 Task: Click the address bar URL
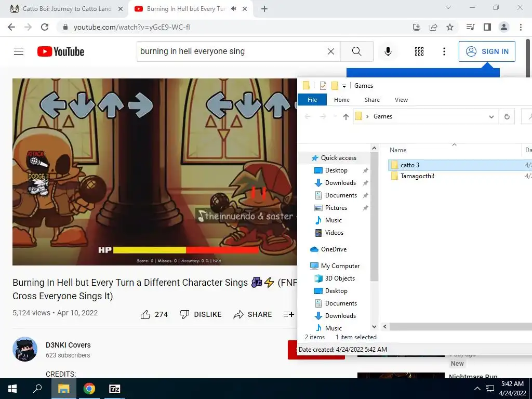tap(131, 27)
